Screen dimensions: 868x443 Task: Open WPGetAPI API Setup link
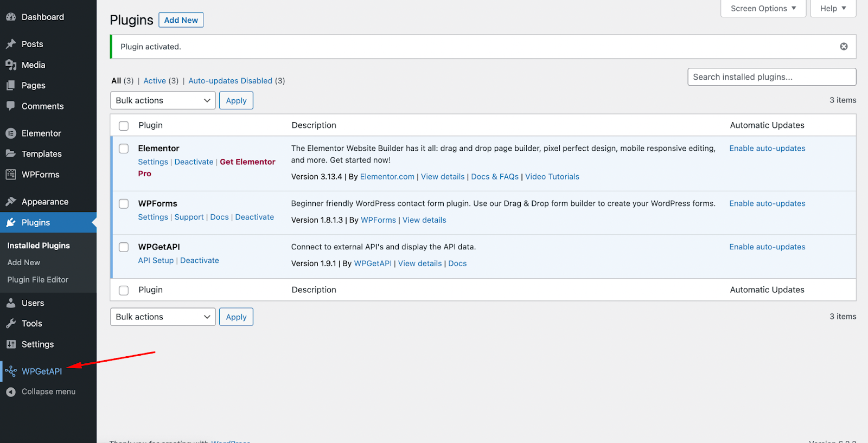(x=156, y=260)
